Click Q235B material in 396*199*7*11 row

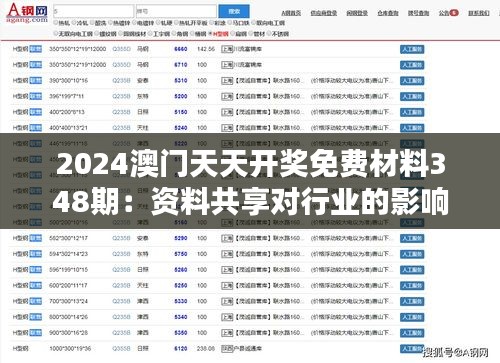pyautogui.click(x=121, y=96)
